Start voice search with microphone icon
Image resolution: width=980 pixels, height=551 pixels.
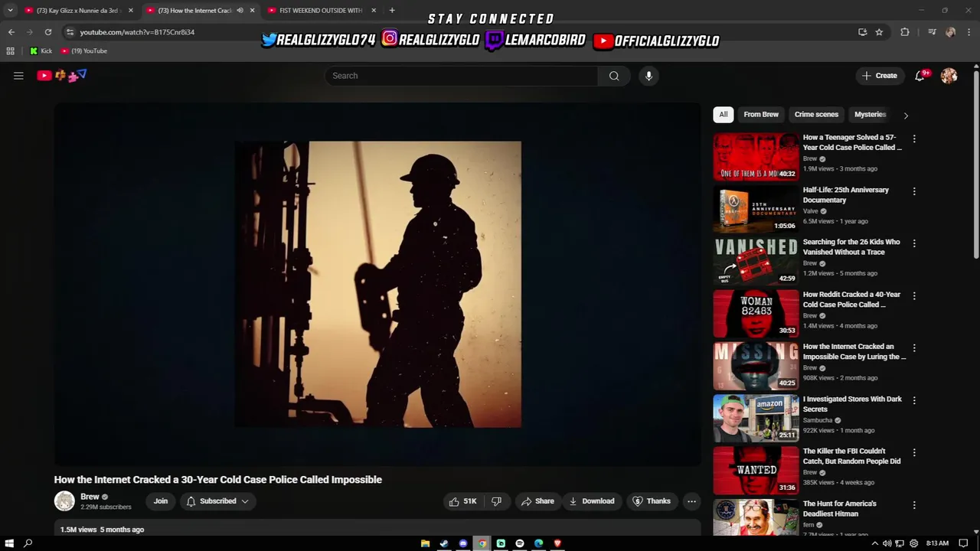click(648, 76)
